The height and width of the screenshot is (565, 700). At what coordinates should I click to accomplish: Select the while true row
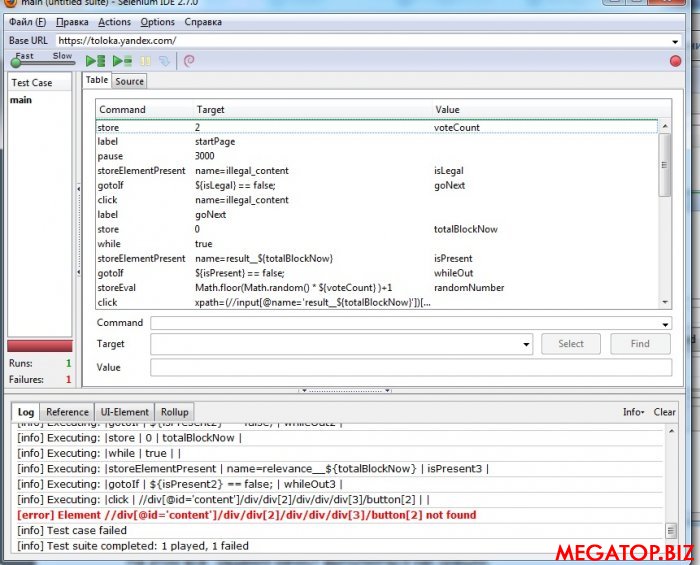point(377,244)
